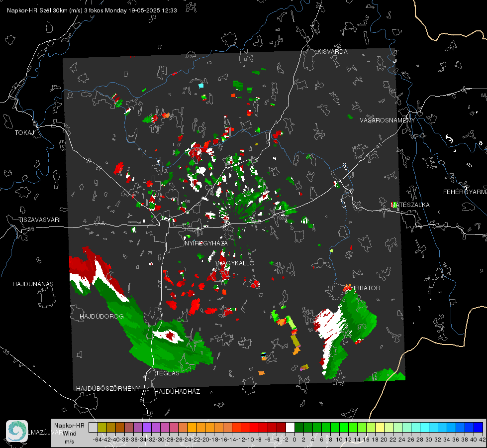Click the KISVÁRDA city label
Image resolution: width=487 pixels, height=448 pixels.
point(332,52)
